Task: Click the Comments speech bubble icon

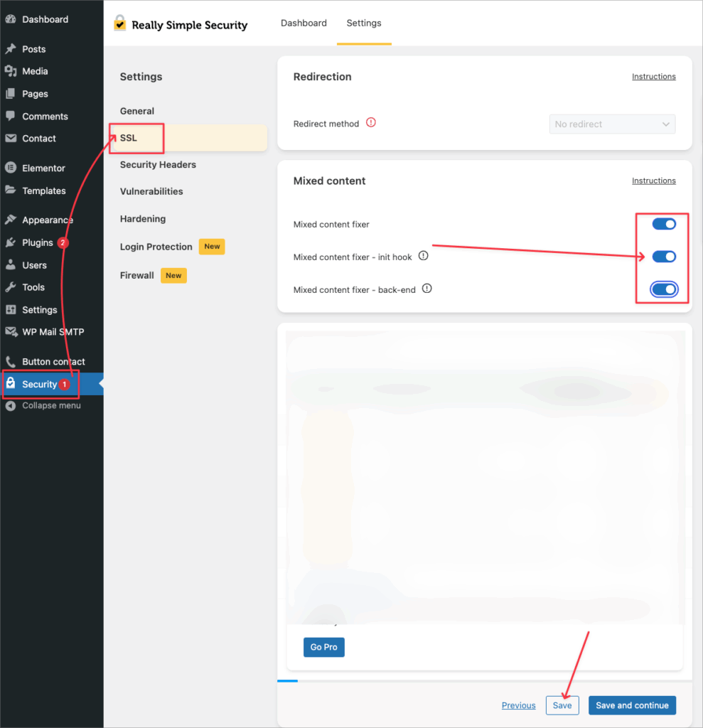Action: 11,116
